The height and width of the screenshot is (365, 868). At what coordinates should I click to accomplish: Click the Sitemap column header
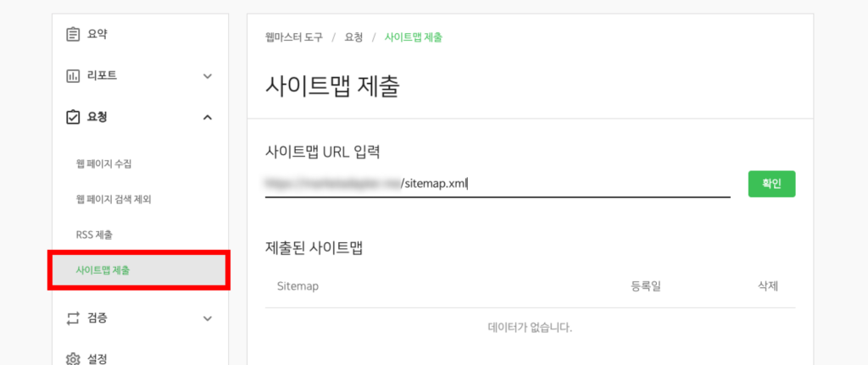pyautogui.click(x=298, y=286)
